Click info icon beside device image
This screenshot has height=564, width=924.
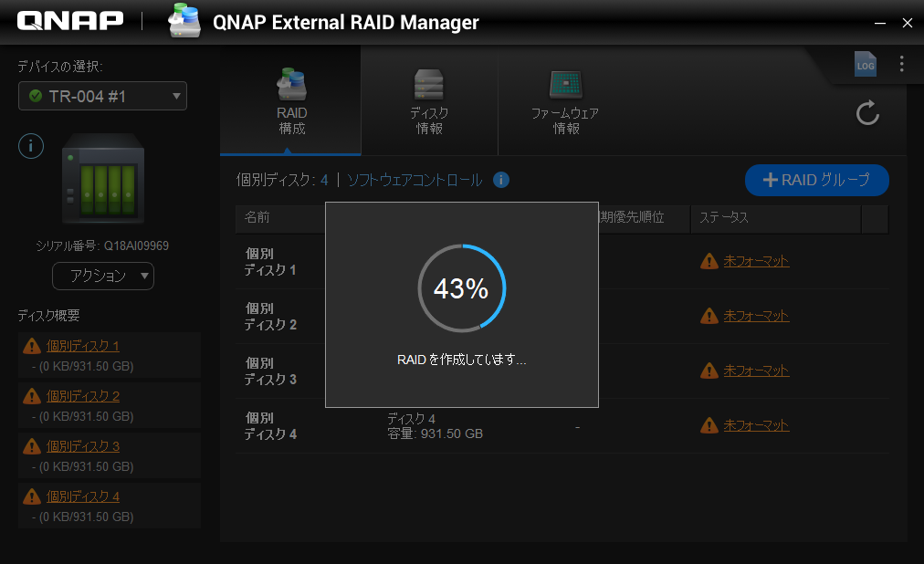coord(31,145)
